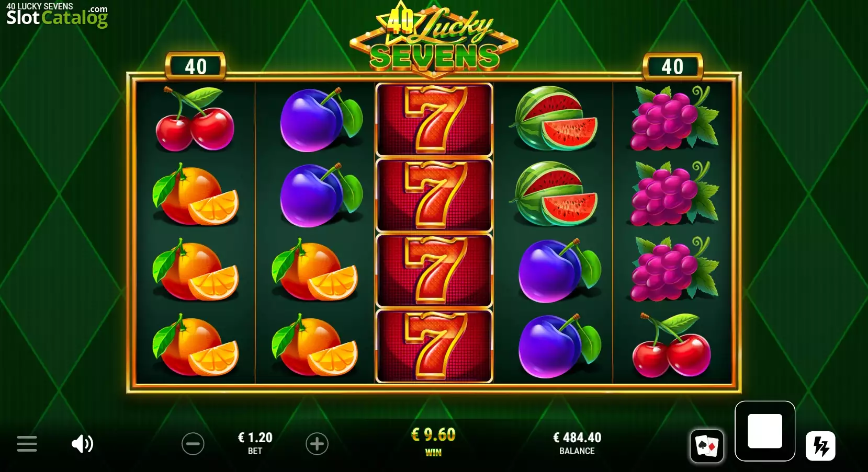
Task: Stop the spin with square button
Action: click(765, 431)
